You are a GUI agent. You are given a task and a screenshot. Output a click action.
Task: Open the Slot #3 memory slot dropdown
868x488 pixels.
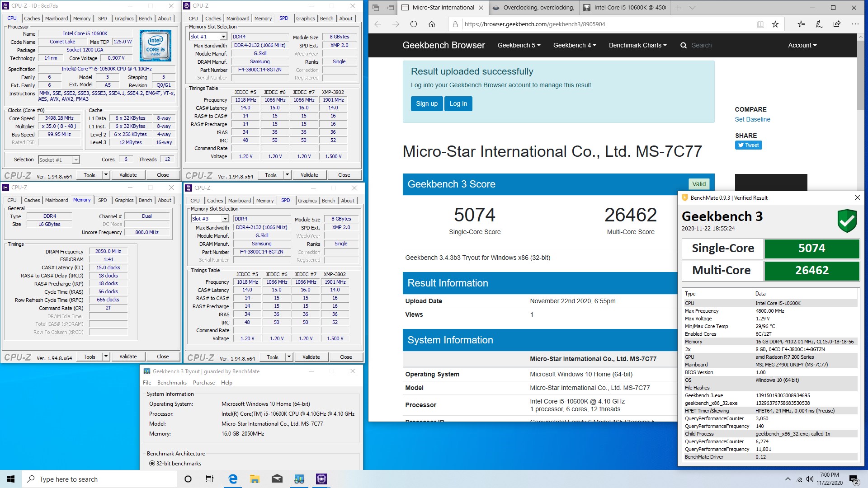point(225,219)
